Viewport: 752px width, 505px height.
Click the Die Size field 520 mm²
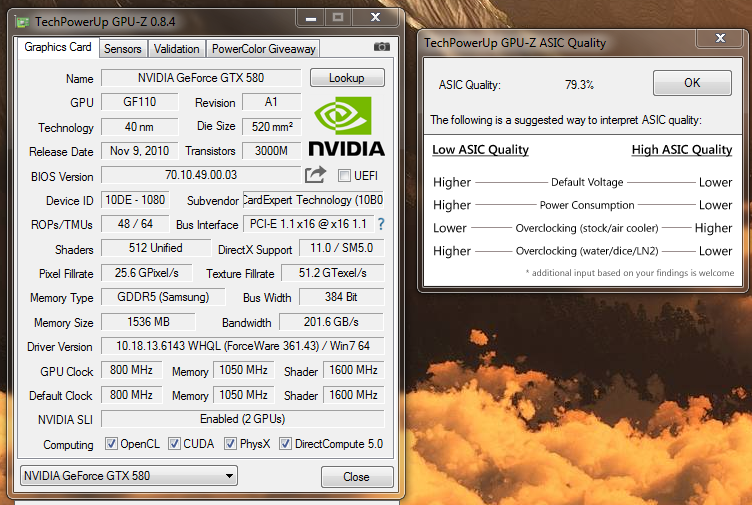click(x=271, y=127)
